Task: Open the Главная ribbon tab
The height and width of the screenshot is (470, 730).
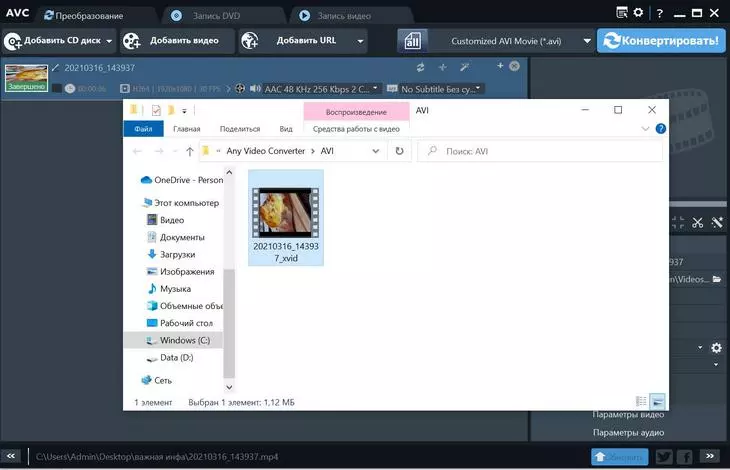Action: click(x=187, y=129)
